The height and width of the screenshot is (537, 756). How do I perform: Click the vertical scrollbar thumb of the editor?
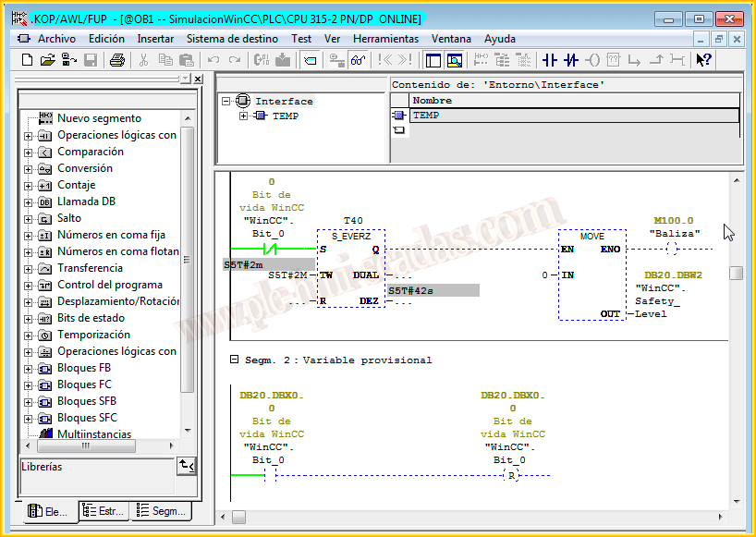(x=736, y=274)
